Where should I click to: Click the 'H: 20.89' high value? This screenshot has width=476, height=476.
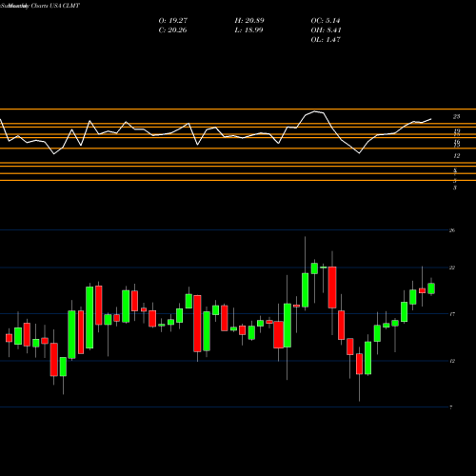[249, 21]
